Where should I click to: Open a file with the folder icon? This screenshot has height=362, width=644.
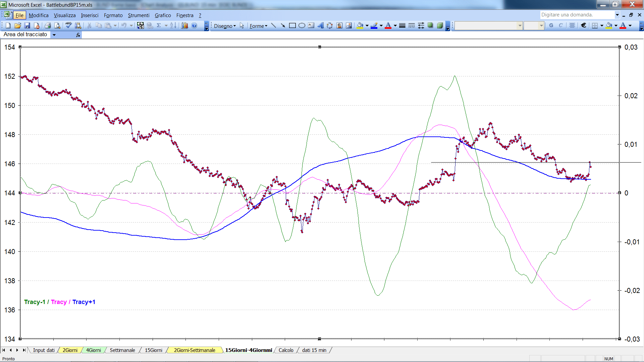click(18, 25)
